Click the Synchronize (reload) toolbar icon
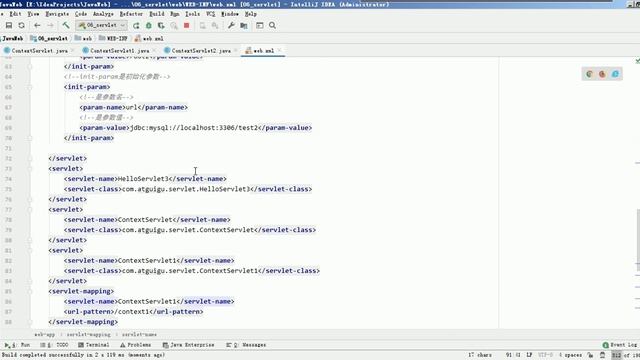 [21, 25]
